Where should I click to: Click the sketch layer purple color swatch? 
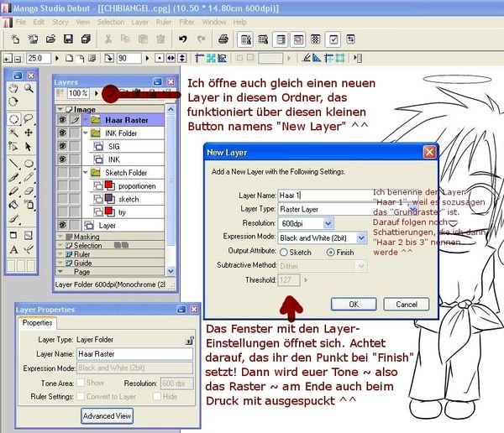pos(109,199)
